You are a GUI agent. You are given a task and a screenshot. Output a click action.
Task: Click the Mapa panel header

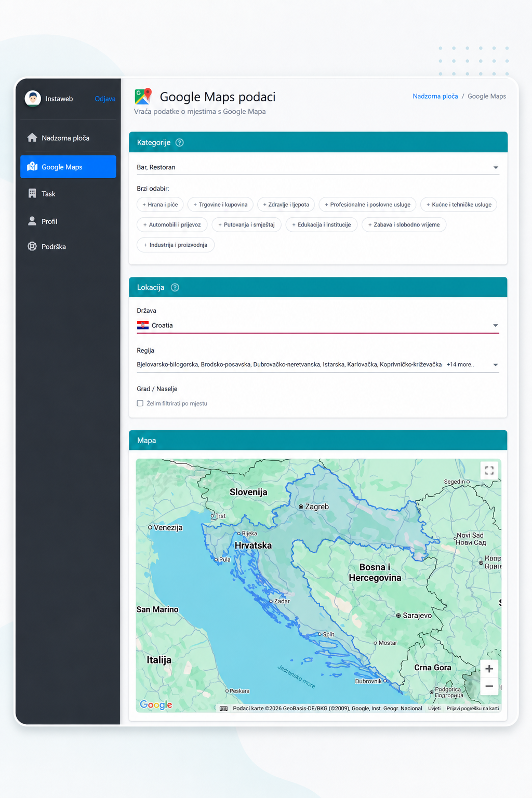318,440
